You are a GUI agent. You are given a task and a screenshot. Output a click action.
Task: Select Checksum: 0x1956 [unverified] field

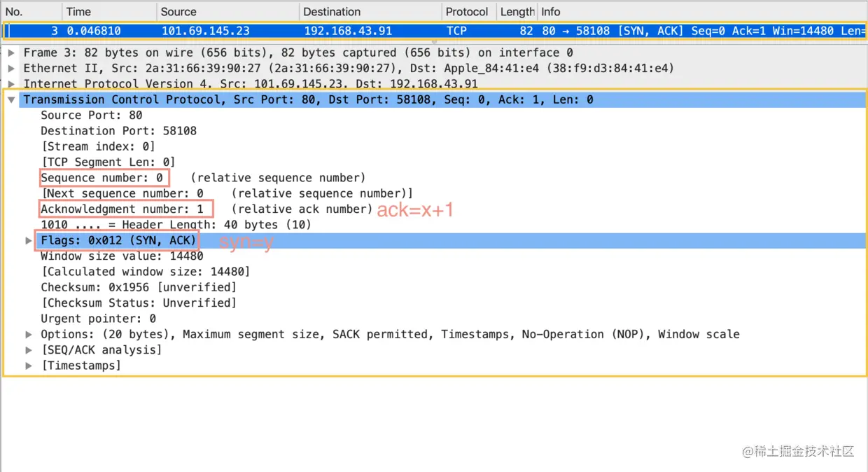coord(139,287)
